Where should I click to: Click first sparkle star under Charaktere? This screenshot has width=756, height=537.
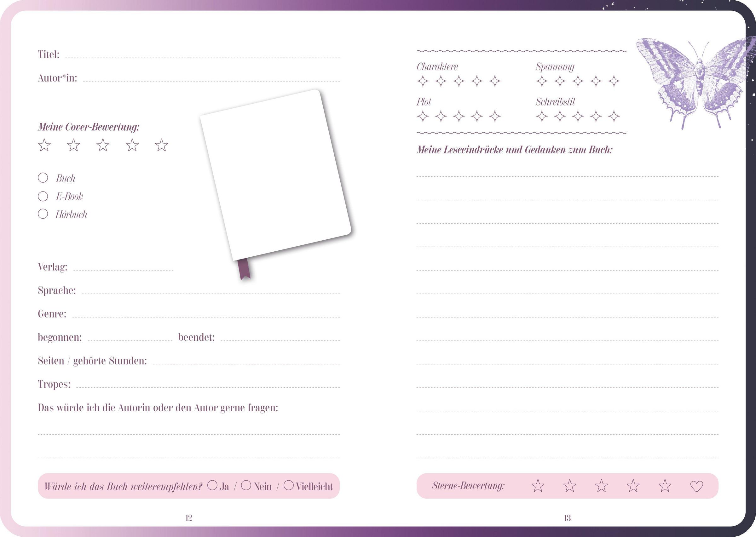click(x=423, y=81)
